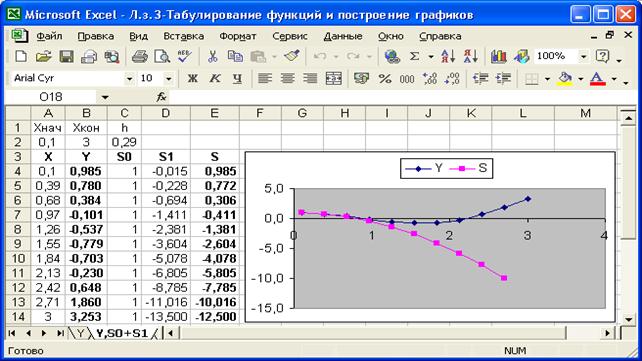Image resolution: width=642 pixels, height=361 pixels.
Task: Toggle align right
Action: pos(310,78)
